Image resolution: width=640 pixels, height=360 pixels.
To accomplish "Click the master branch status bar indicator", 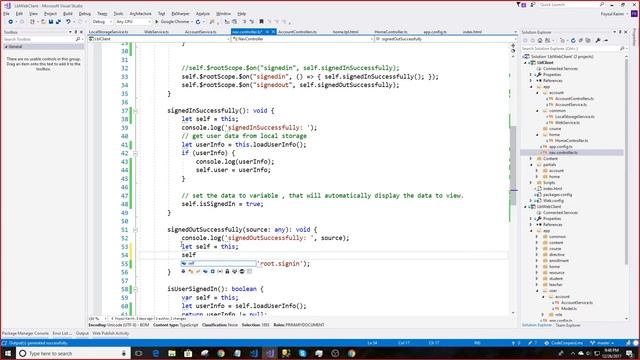I will 602,343.
